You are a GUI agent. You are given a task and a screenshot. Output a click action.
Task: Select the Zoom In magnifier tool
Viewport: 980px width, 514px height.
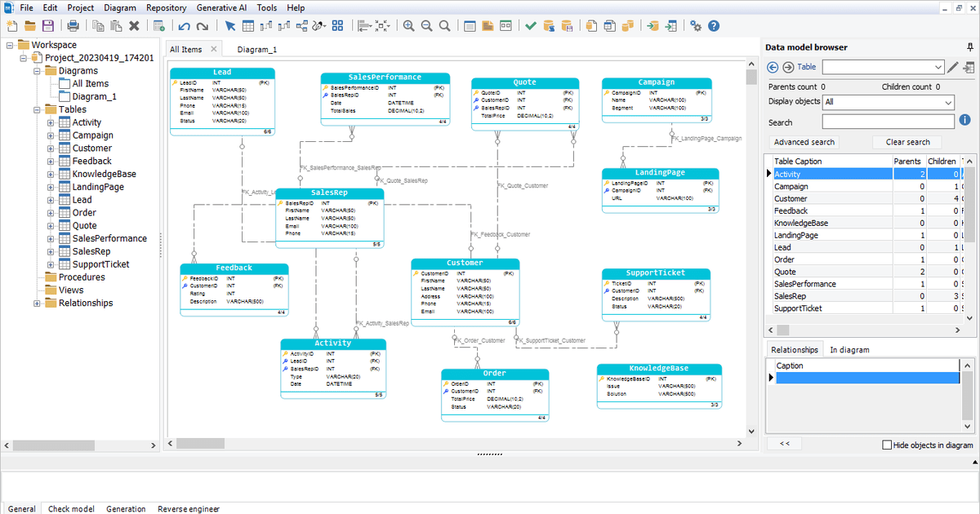[408, 25]
